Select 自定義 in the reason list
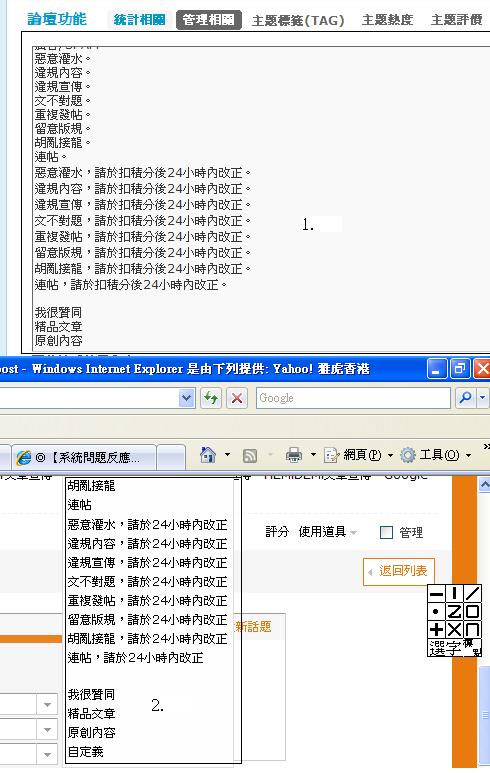This screenshot has width=490, height=773. point(85,752)
